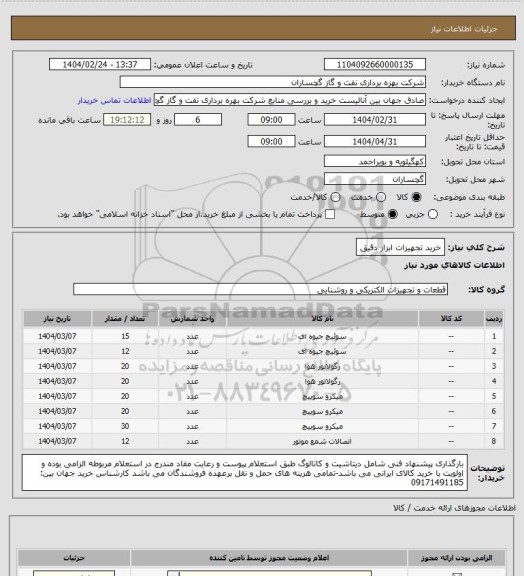
Task: Select row 1 item name سوئیچ جیوه ای
Action: click(322, 336)
